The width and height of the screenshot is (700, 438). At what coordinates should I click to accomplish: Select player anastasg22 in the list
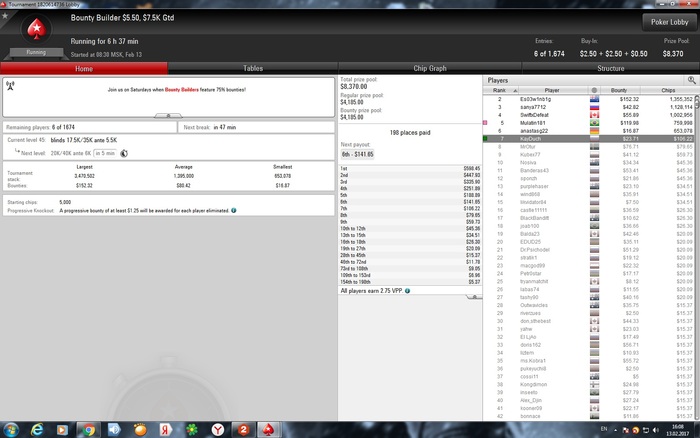point(588,131)
